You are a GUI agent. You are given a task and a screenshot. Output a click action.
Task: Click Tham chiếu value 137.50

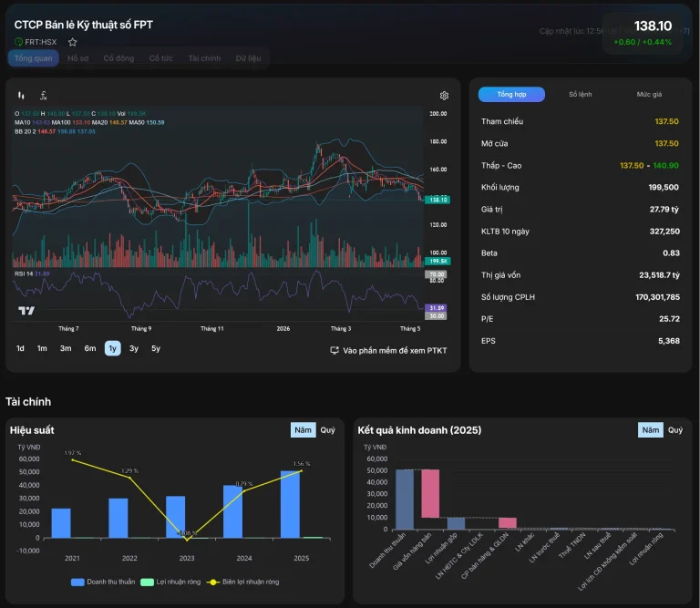point(666,121)
